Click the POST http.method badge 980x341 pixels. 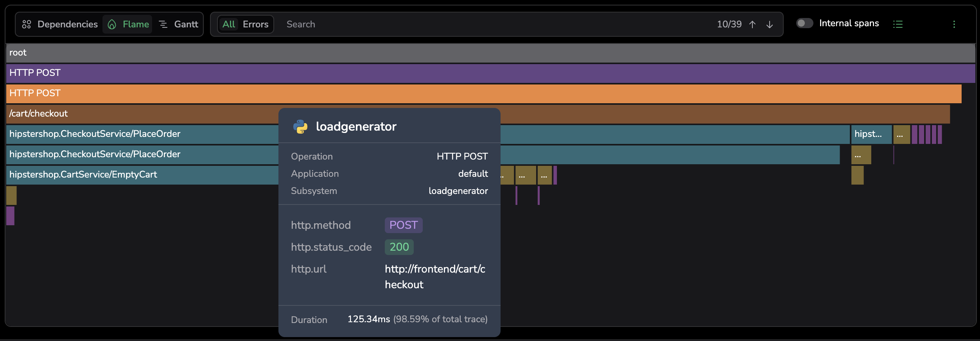[403, 225]
